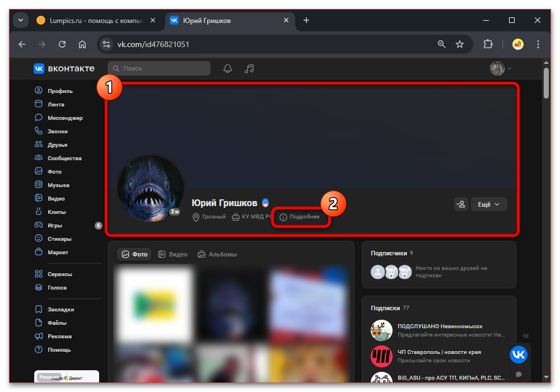Open Голоса in the sidebar
The width and height of the screenshot is (560, 392).
51,287
